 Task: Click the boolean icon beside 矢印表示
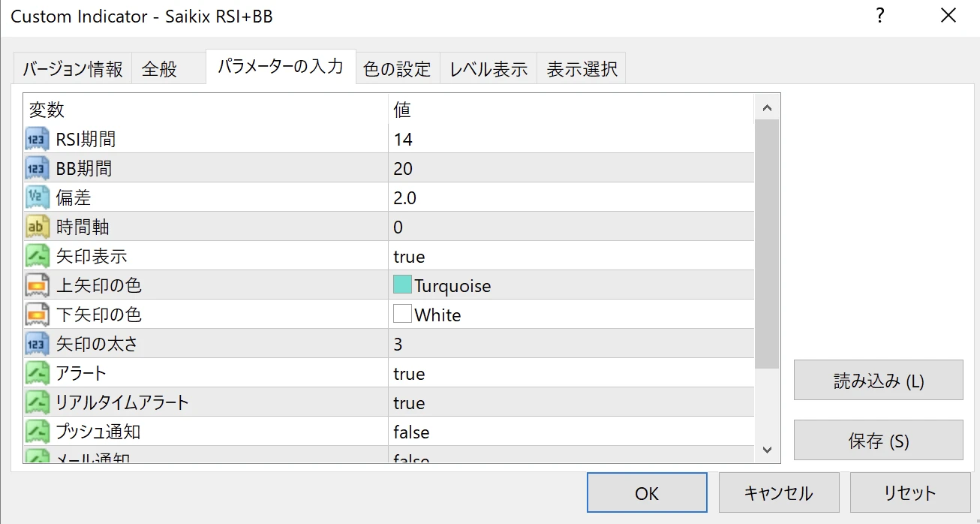tap(38, 256)
